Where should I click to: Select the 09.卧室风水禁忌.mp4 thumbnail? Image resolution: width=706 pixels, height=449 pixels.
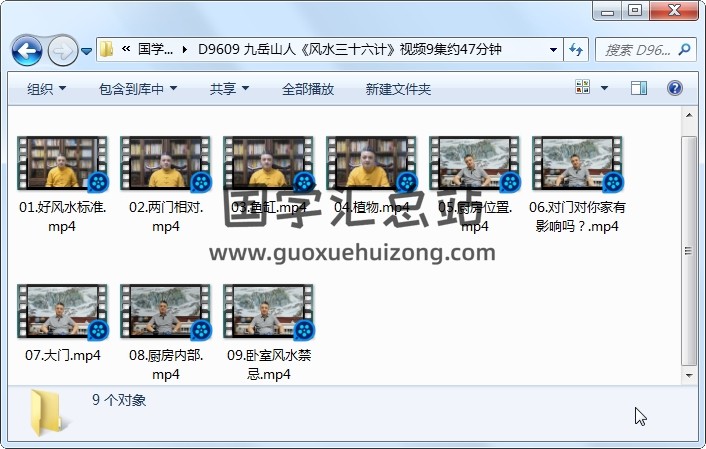[x=268, y=311]
